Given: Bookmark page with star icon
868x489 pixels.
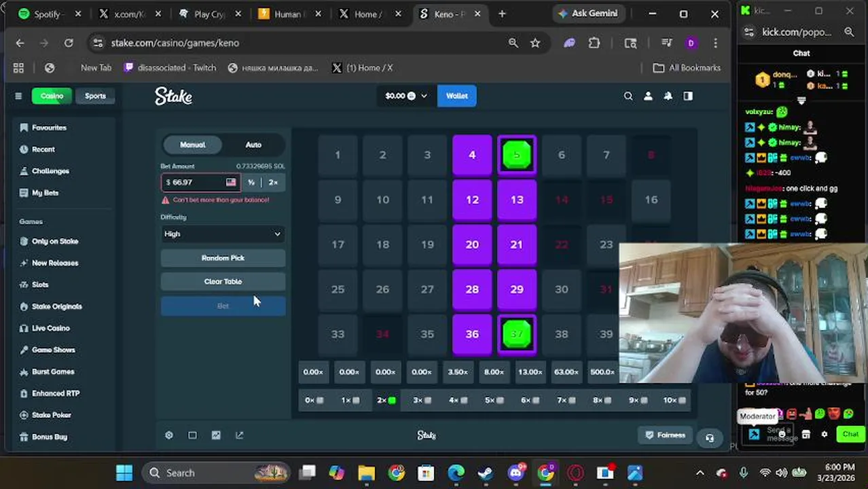Looking at the screenshot, I should pyautogui.click(x=535, y=43).
